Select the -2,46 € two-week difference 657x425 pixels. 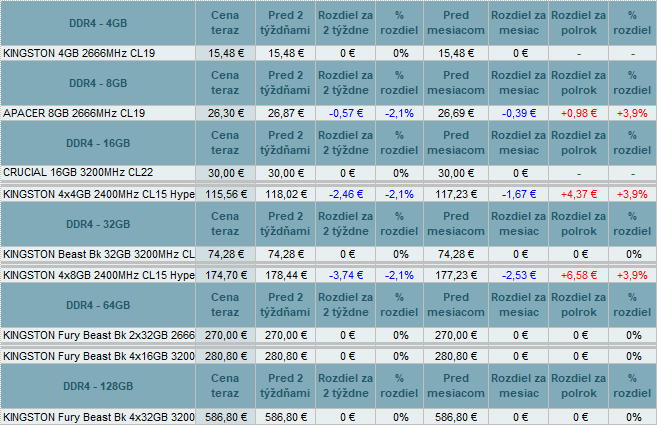point(346,194)
